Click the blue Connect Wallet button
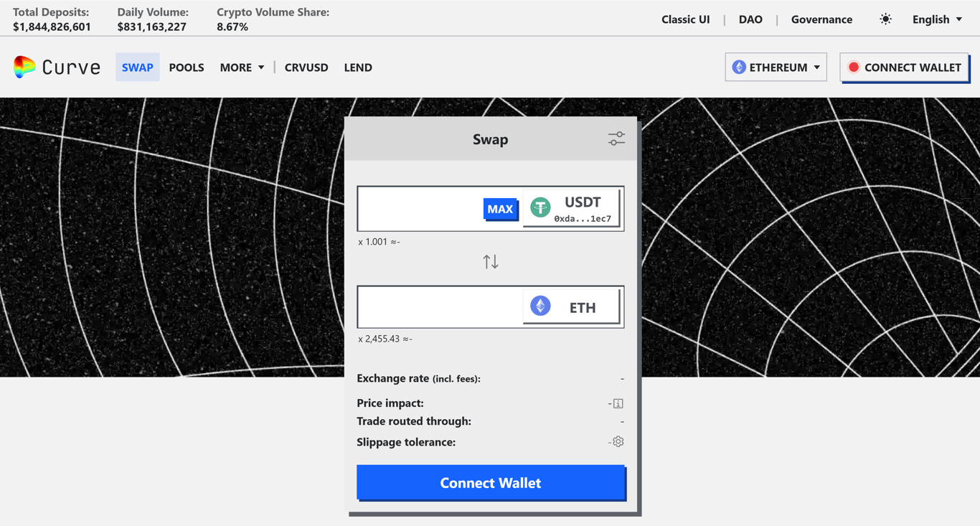The height and width of the screenshot is (526, 980). (x=491, y=482)
